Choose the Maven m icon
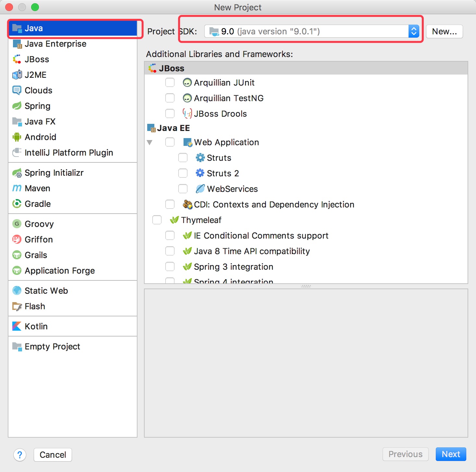Image resolution: width=476 pixels, height=472 pixels. 17,188
